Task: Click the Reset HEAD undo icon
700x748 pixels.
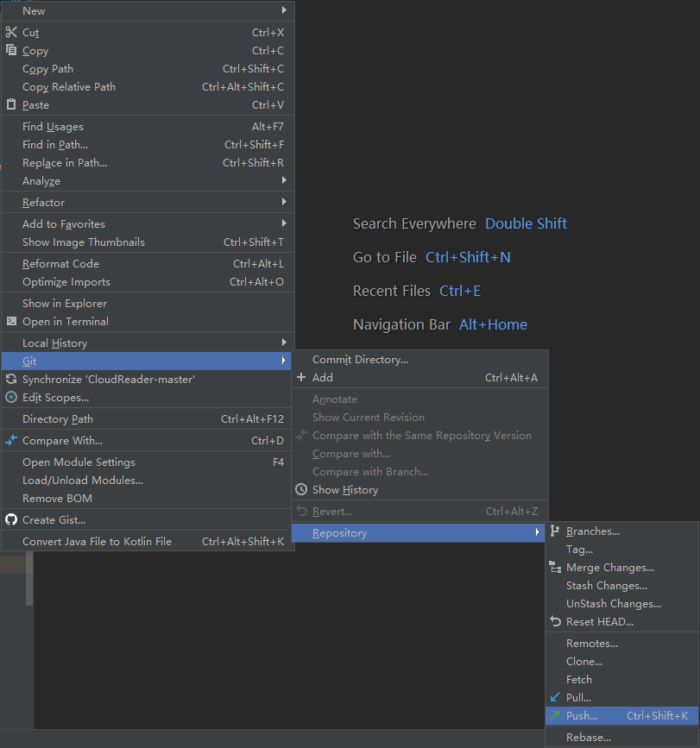Action: pyautogui.click(x=555, y=621)
